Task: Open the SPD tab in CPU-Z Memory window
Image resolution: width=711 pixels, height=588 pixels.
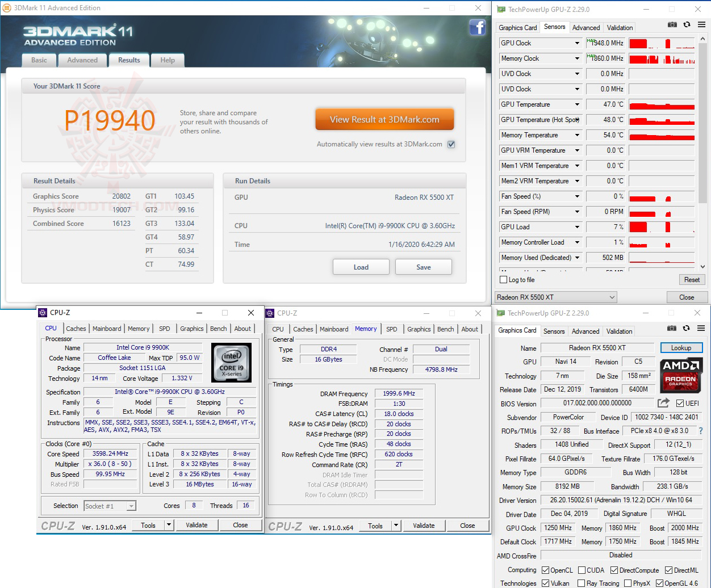Action: point(392,329)
